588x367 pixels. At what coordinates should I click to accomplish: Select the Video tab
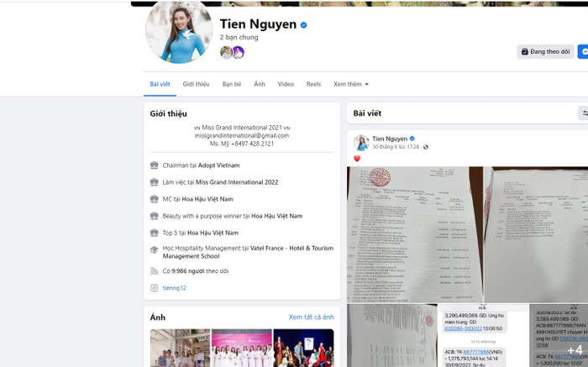[x=286, y=84]
